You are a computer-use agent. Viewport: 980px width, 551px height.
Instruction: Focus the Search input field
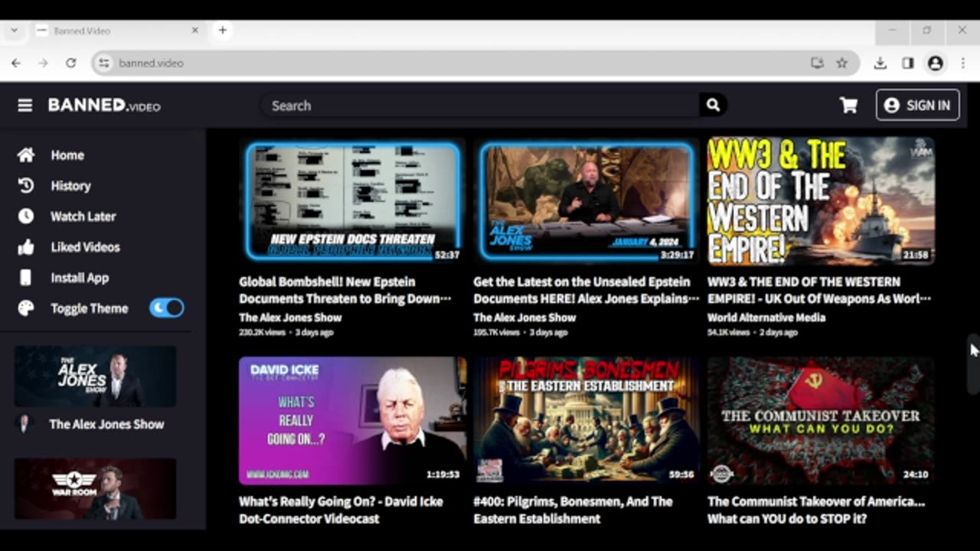[479, 106]
